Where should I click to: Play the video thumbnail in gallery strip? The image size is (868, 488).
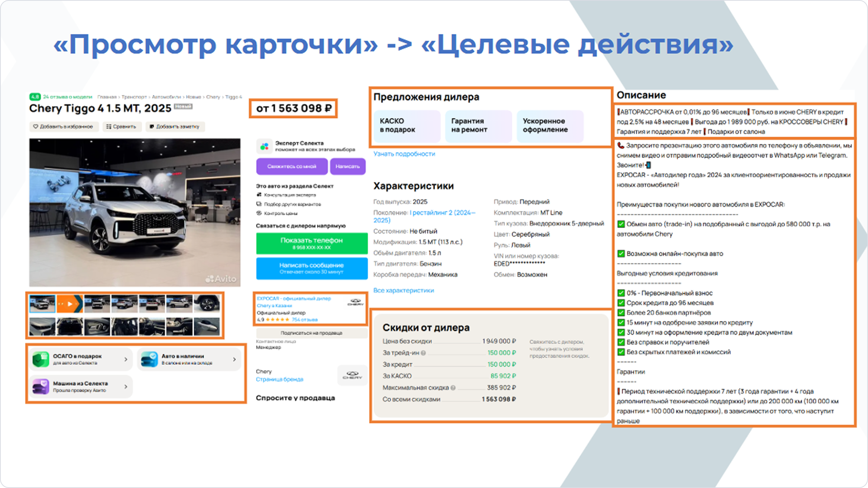click(69, 304)
